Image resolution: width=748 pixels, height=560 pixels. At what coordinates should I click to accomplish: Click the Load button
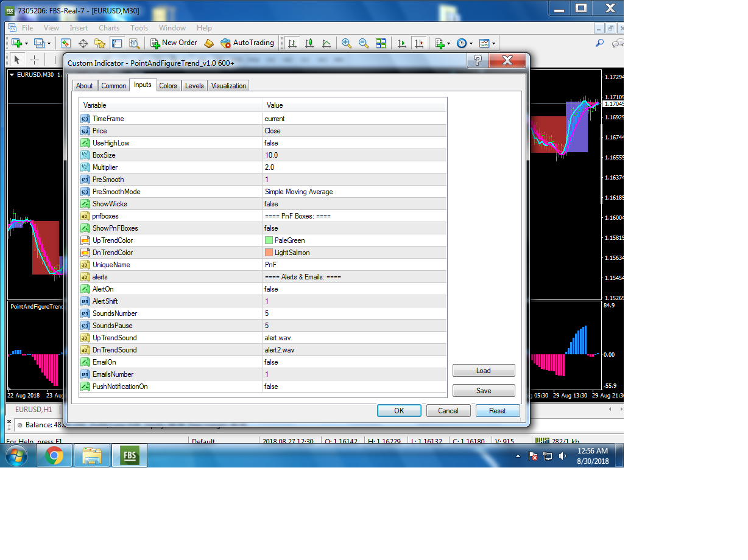pyautogui.click(x=484, y=371)
